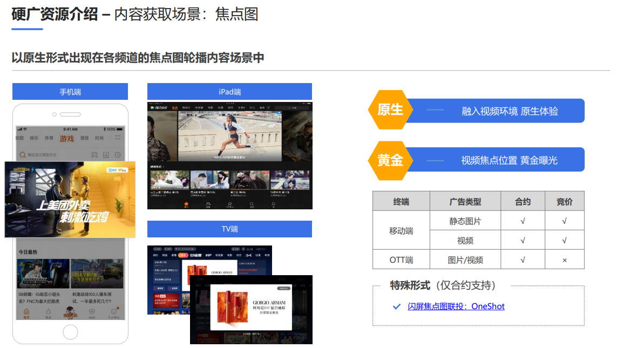Click the × mark in the OTT端 竞价 cell
The width and height of the screenshot is (644, 348).
pyautogui.click(x=564, y=260)
